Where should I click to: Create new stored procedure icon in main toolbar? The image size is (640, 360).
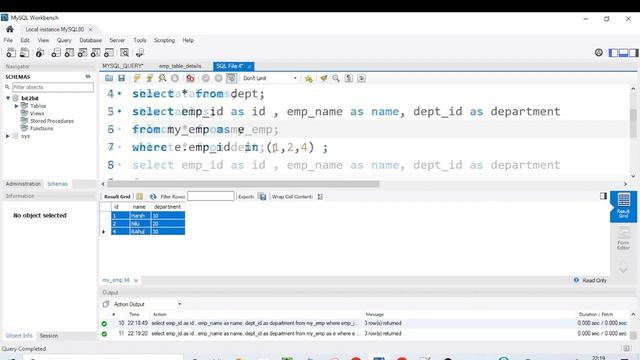point(96,53)
